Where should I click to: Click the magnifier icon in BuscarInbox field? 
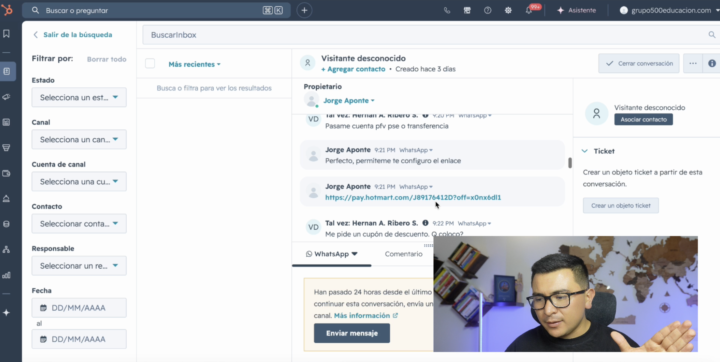point(711,35)
